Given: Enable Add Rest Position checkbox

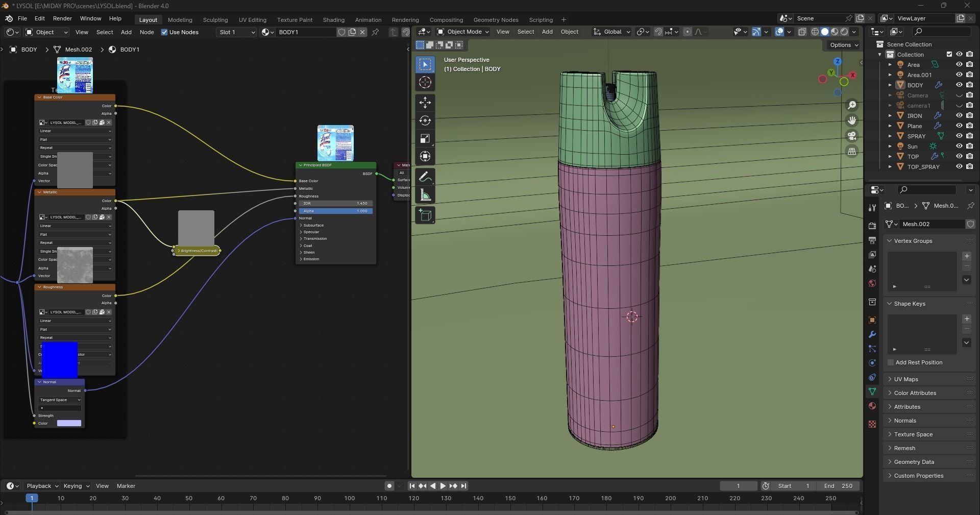Looking at the screenshot, I should click(x=891, y=362).
